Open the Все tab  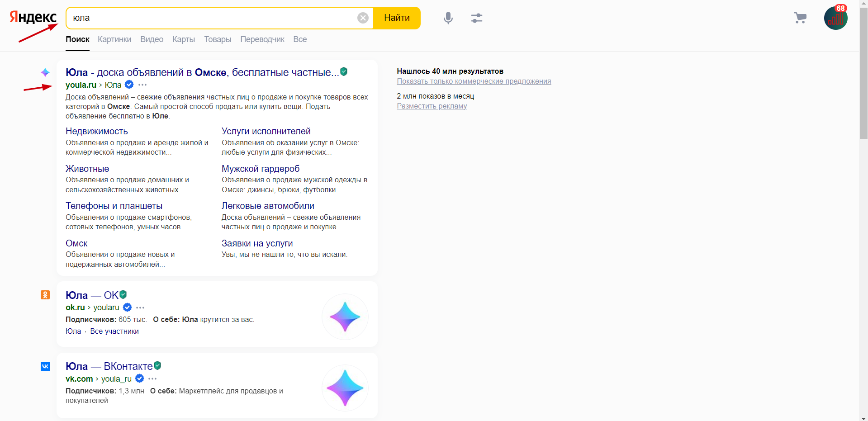click(x=300, y=39)
